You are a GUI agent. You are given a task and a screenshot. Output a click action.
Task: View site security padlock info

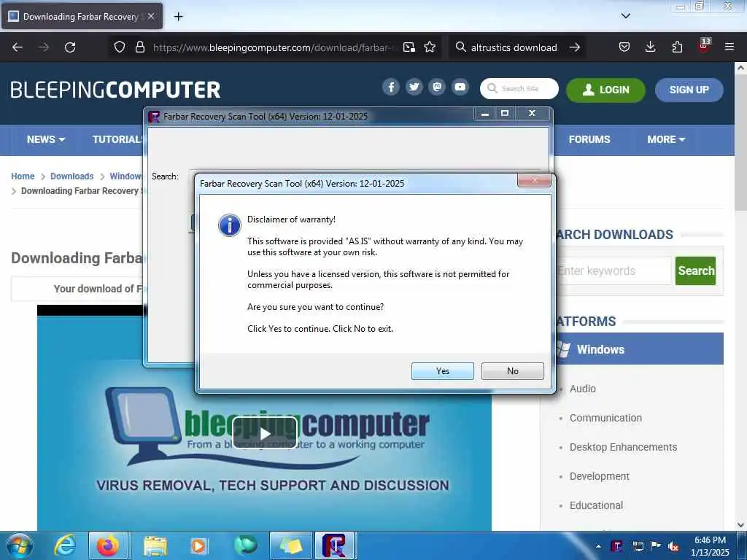click(x=139, y=47)
